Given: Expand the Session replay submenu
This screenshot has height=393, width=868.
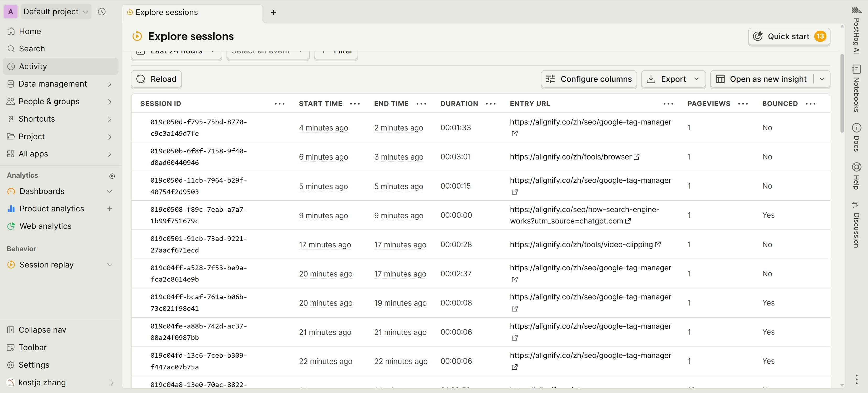Looking at the screenshot, I should (109, 265).
